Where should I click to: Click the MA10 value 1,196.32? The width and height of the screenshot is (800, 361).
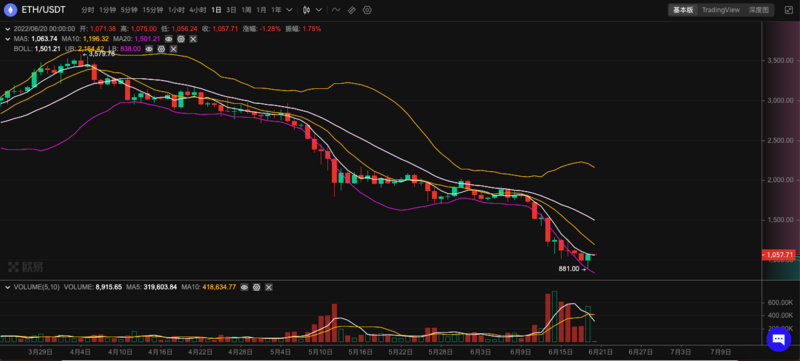(x=96, y=39)
